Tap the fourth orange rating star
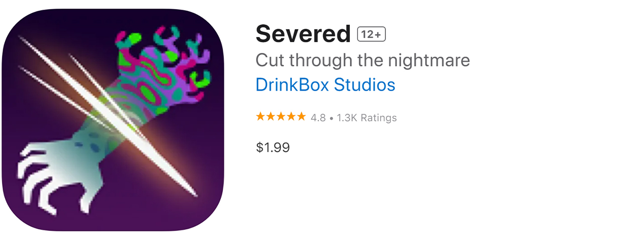 point(291,117)
